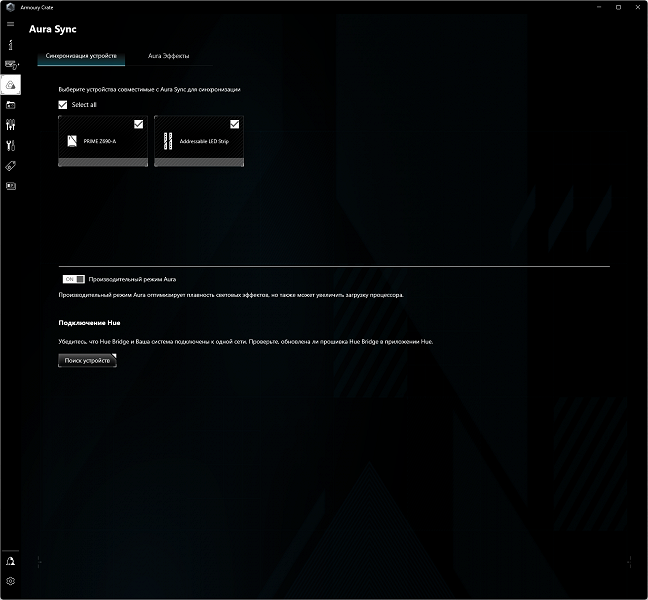Click the PRIME Z690-A motherboard icon

point(72,141)
